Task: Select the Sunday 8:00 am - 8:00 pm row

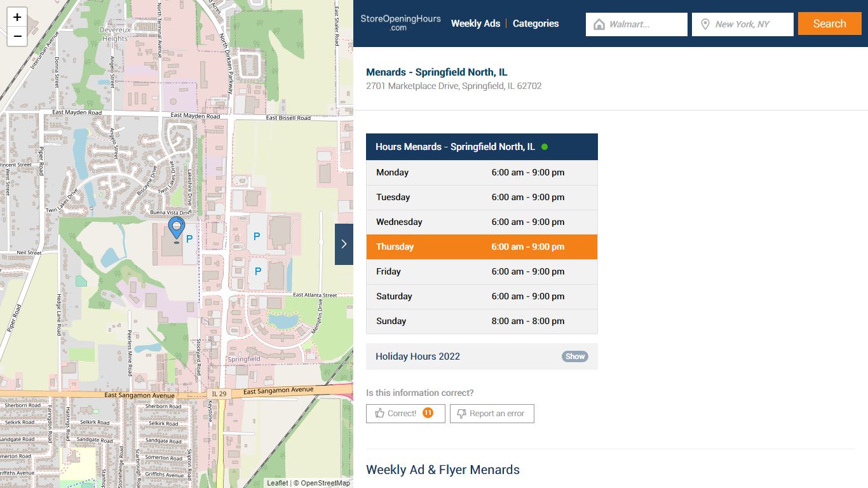Action: [482, 322]
